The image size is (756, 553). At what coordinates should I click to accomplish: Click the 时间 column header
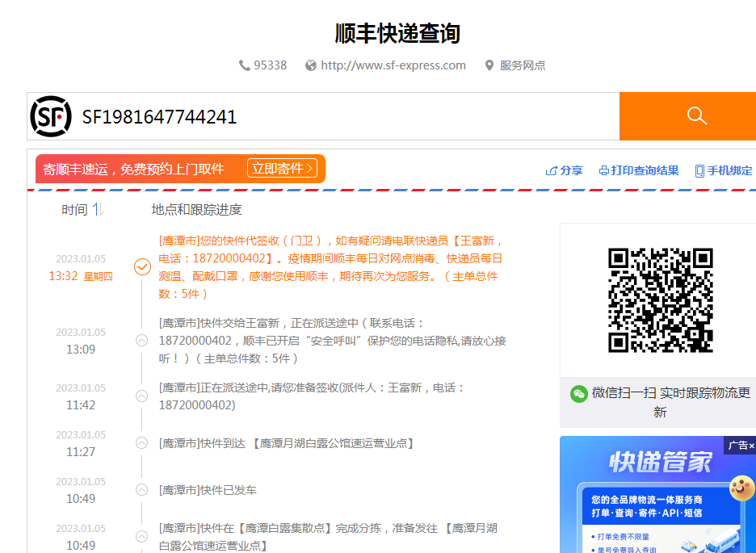tap(75, 210)
